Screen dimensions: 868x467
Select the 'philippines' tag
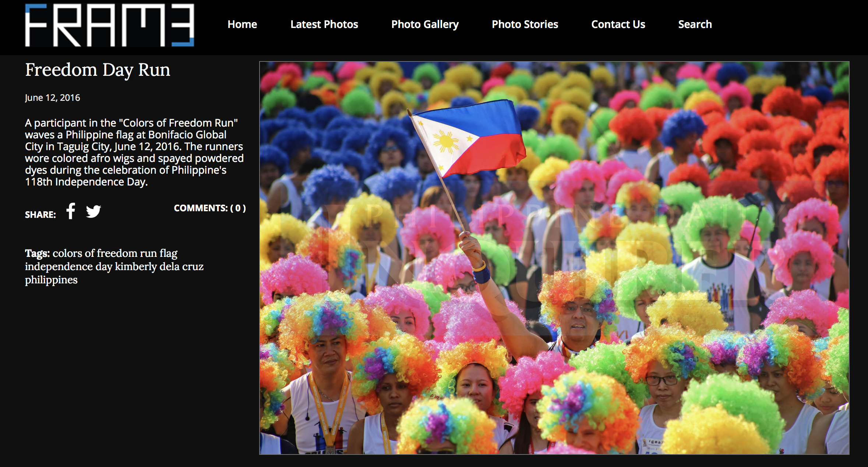tap(51, 280)
